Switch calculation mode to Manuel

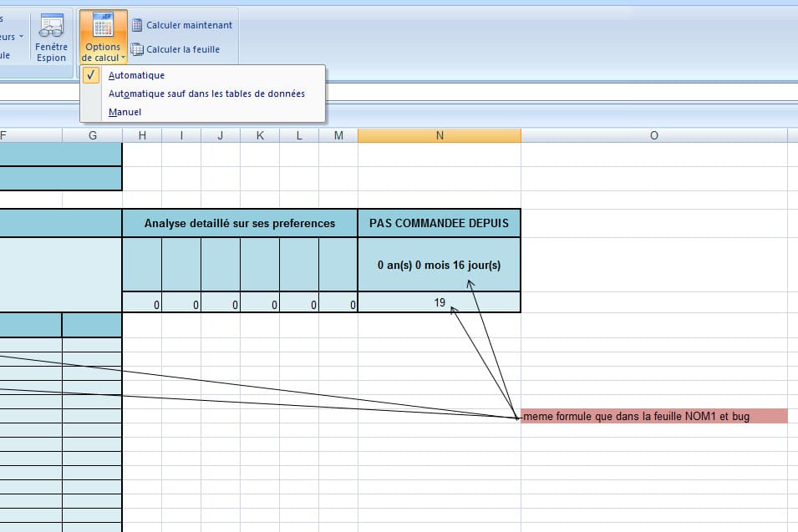[x=125, y=112]
